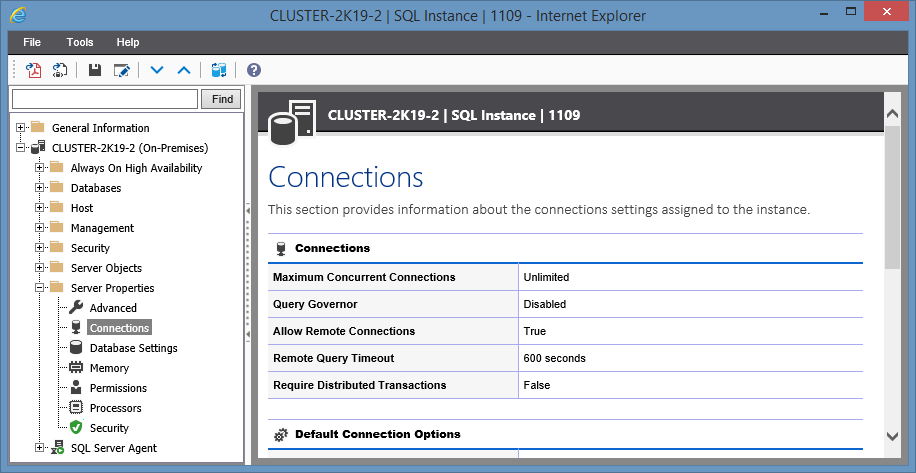The image size is (916, 473).
Task: Click the Processors CPU icon
Action: pos(76,408)
